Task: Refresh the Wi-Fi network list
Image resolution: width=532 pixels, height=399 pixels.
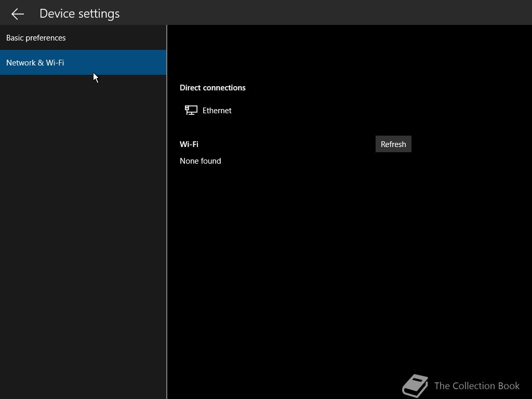Action: [393, 144]
